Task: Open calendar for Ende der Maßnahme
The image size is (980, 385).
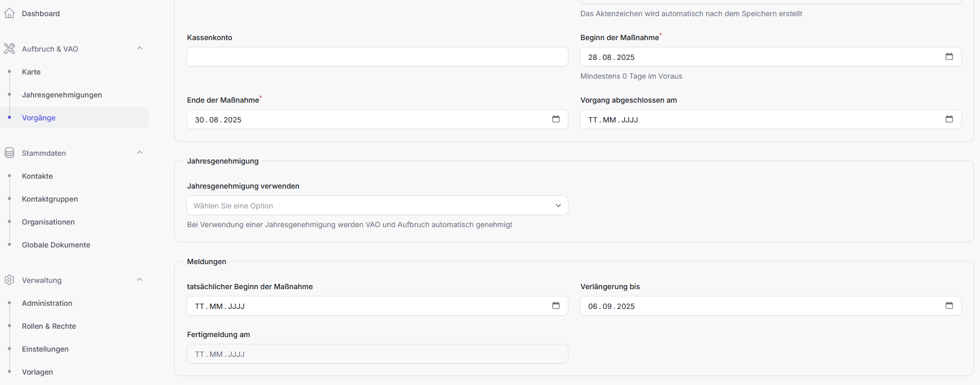Action: coord(555,119)
